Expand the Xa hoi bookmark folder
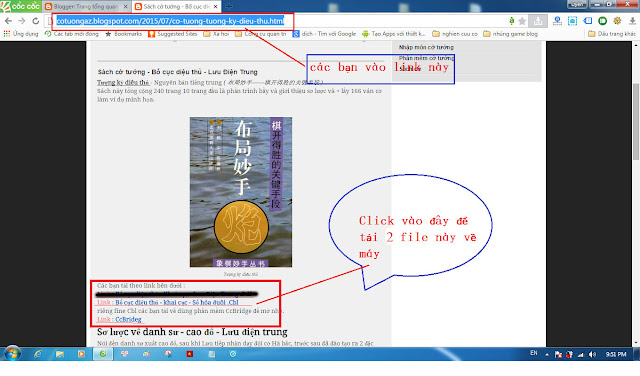This screenshot has width=640, height=376. point(216,34)
